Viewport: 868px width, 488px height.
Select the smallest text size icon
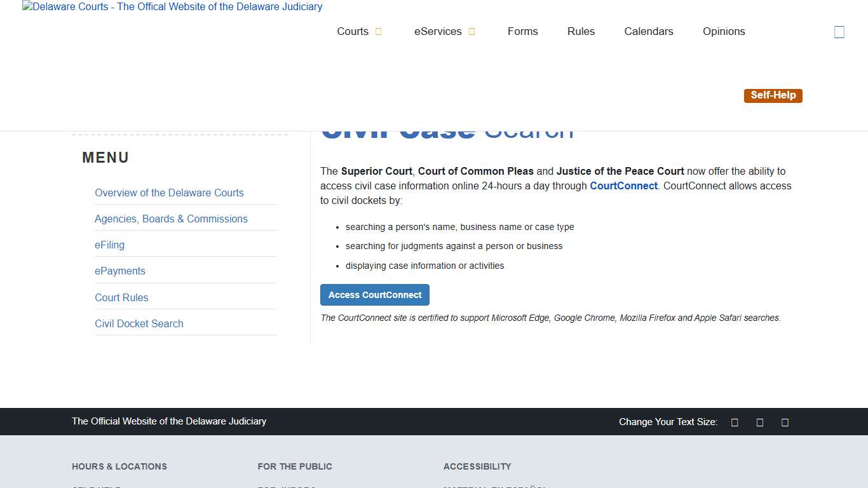(x=735, y=421)
